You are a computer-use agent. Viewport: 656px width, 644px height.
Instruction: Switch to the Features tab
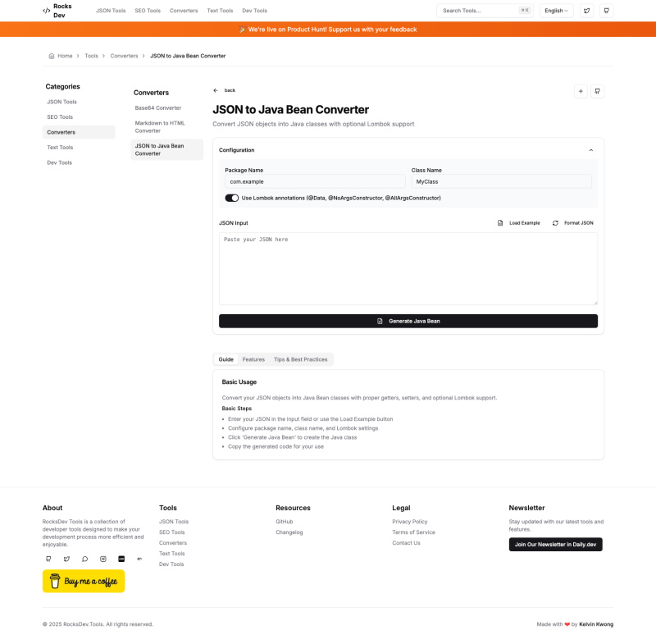[253, 359]
